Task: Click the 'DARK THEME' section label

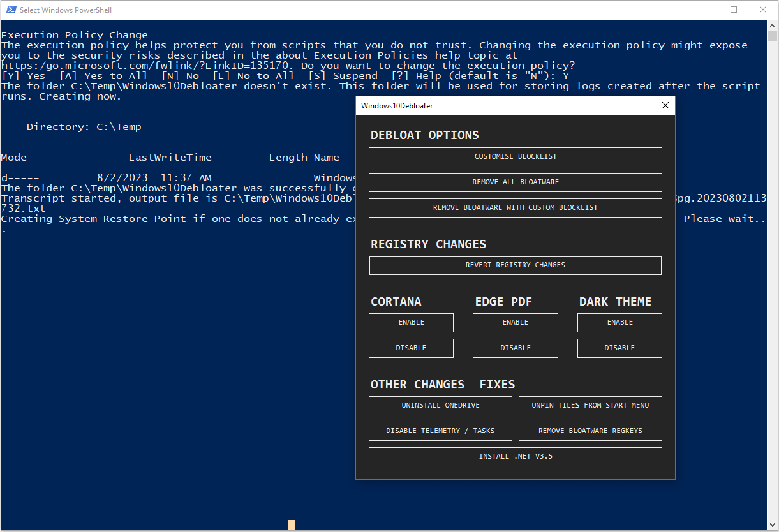Action: [616, 302]
